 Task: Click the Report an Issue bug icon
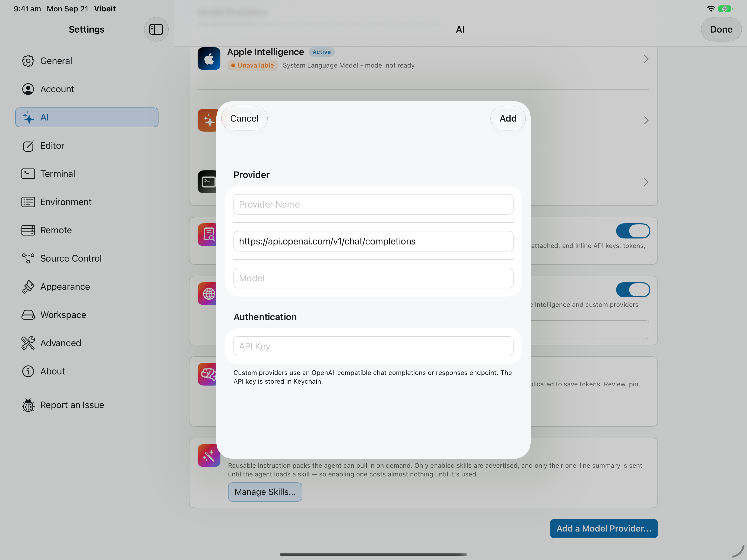click(x=28, y=405)
